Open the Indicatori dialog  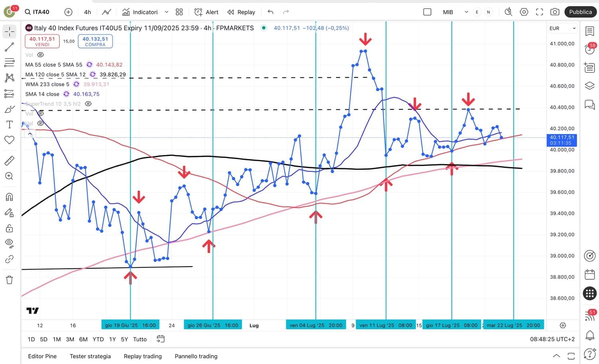(x=140, y=12)
